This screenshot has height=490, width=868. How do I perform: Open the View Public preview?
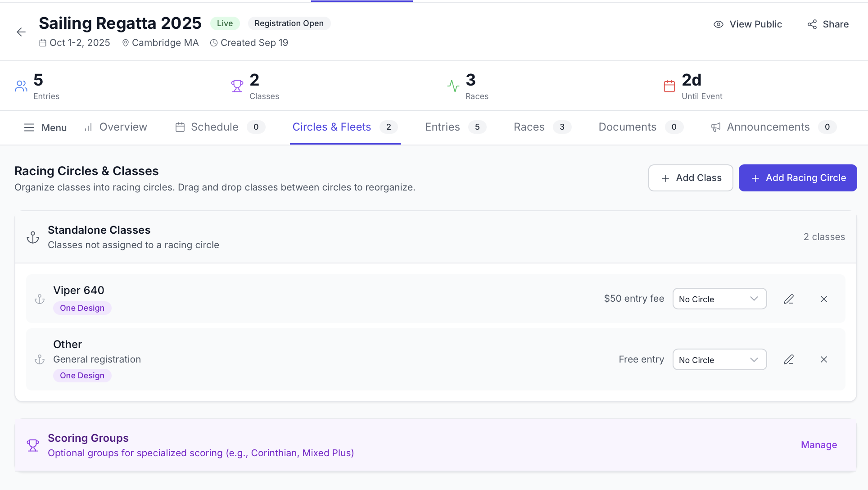point(748,24)
